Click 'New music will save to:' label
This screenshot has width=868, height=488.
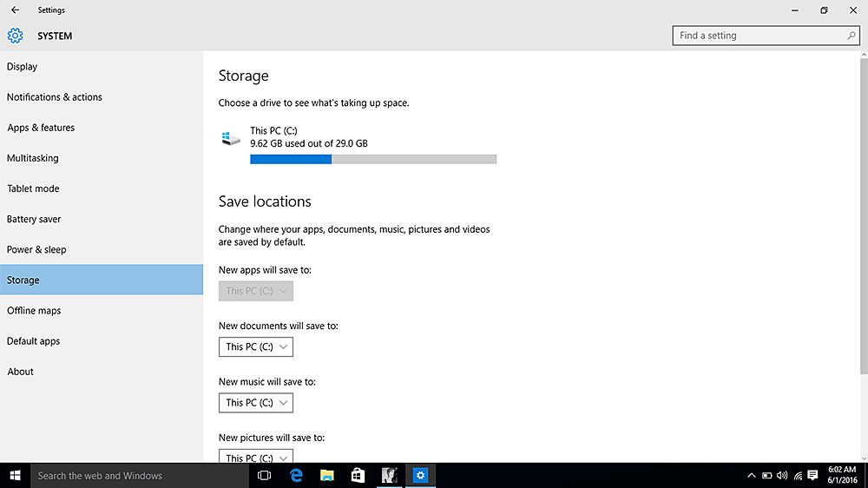click(266, 382)
